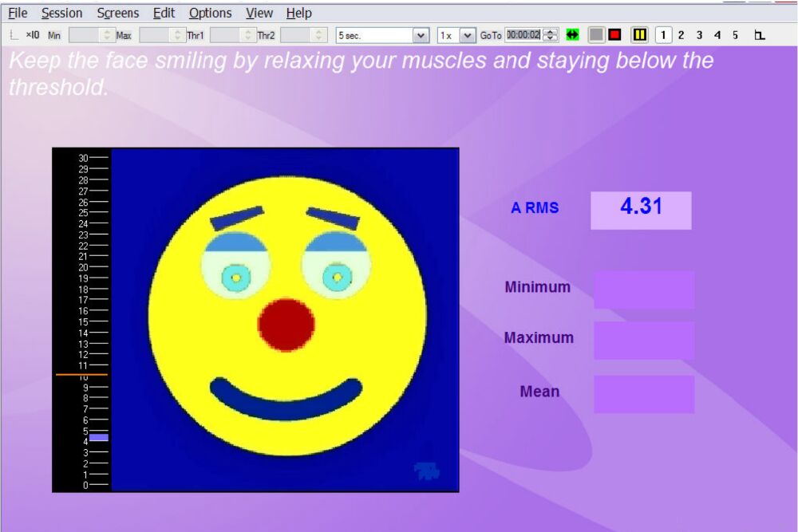Image resolution: width=798 pixels, height=532 pixels.
Task: Click the axis icon at toolbar's left end
Action: click(14, 35)
